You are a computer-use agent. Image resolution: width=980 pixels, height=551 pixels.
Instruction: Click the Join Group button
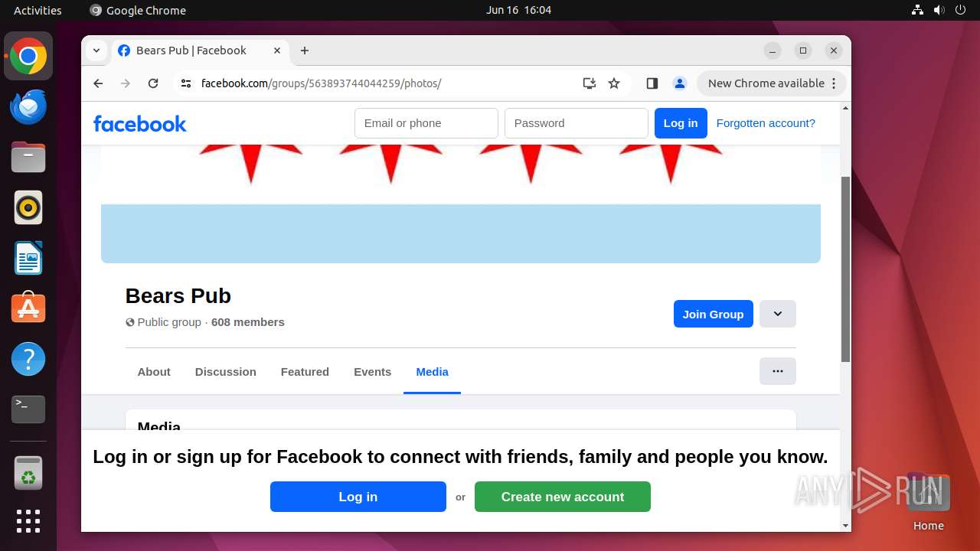click(x=713, y=314)
